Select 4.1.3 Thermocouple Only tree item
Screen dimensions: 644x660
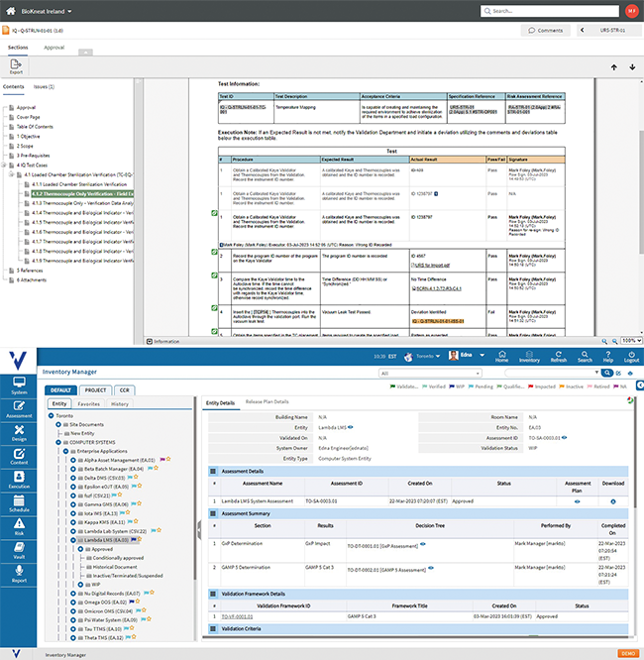click(x=83, y=203)
